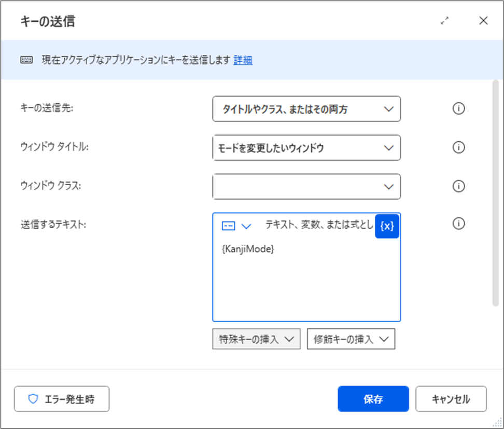Viewport: 504px width, 429px height.
Task: Click the text input mode icon
Action: [228, 226]
